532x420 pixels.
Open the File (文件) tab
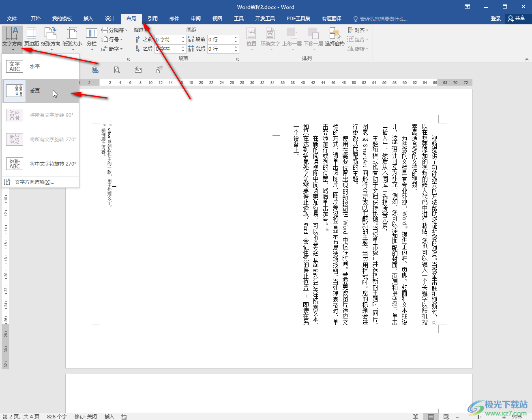12,19
